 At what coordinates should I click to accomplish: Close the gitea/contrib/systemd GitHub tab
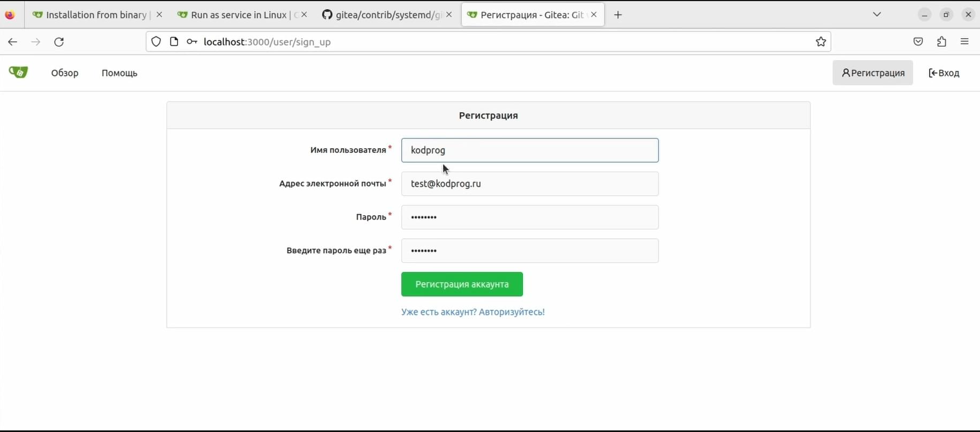point(449,15)
